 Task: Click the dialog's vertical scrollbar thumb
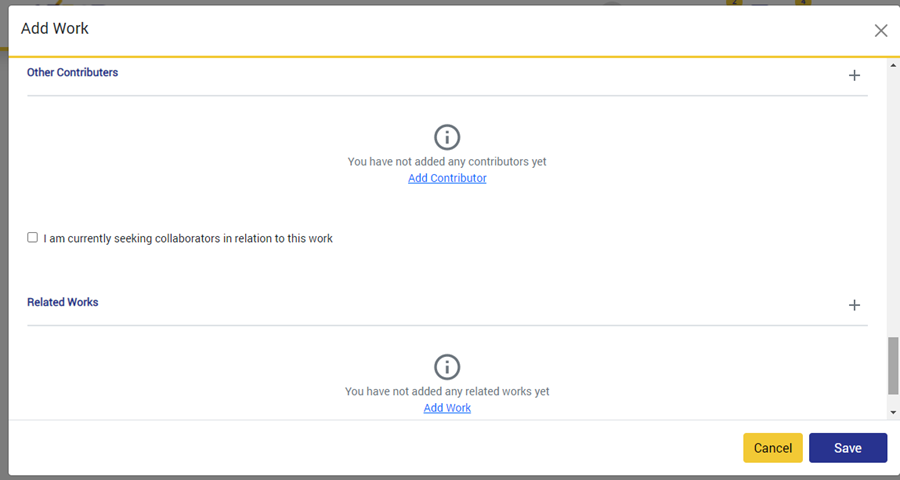pos(892,366)
